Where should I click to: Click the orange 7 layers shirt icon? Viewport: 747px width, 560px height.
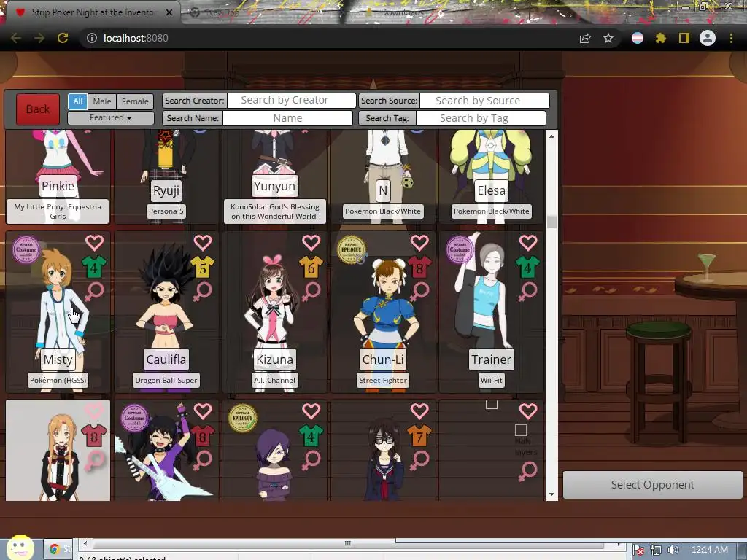(x=419, y=436)
